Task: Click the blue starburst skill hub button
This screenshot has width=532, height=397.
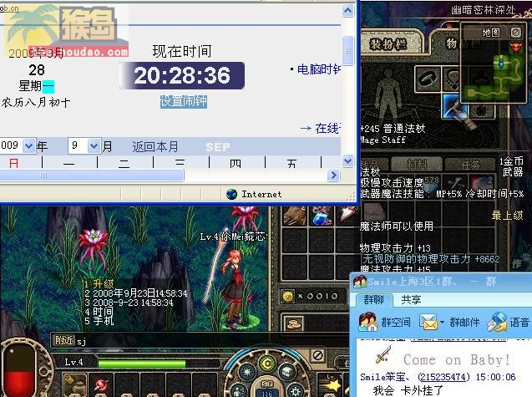Action: pyautogui.click(x=247, y=372)
